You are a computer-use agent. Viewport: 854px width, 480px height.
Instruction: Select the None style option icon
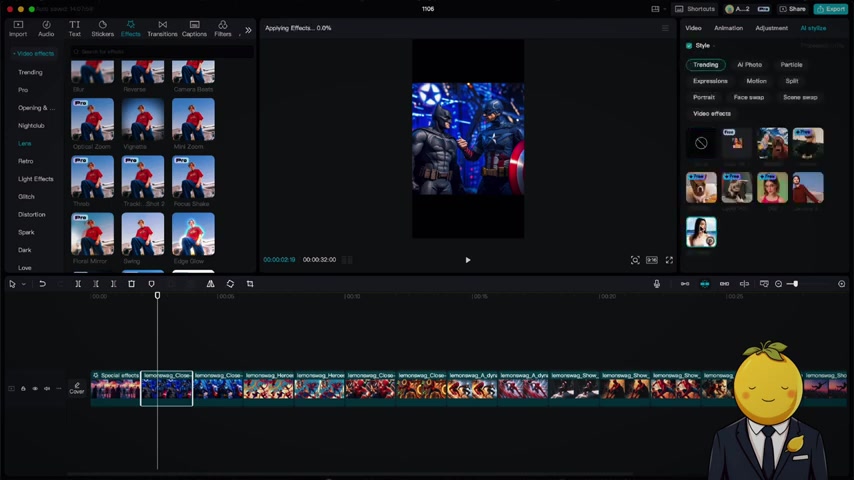tap(701, 143)
